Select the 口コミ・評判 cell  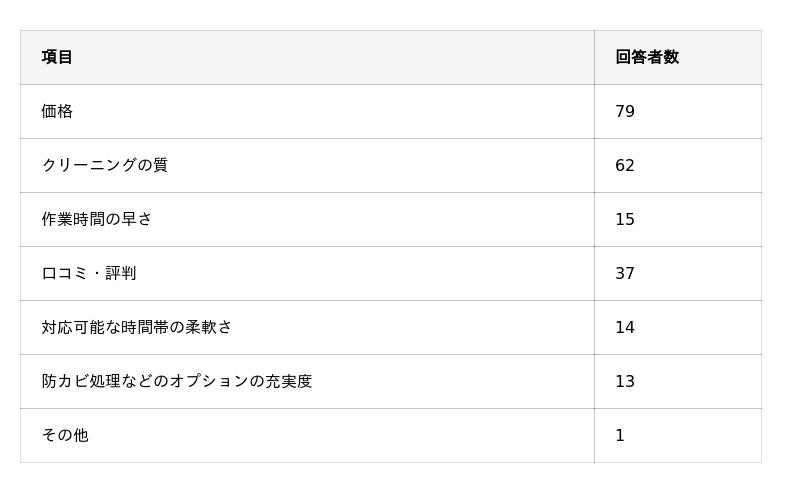click(89, 273)
